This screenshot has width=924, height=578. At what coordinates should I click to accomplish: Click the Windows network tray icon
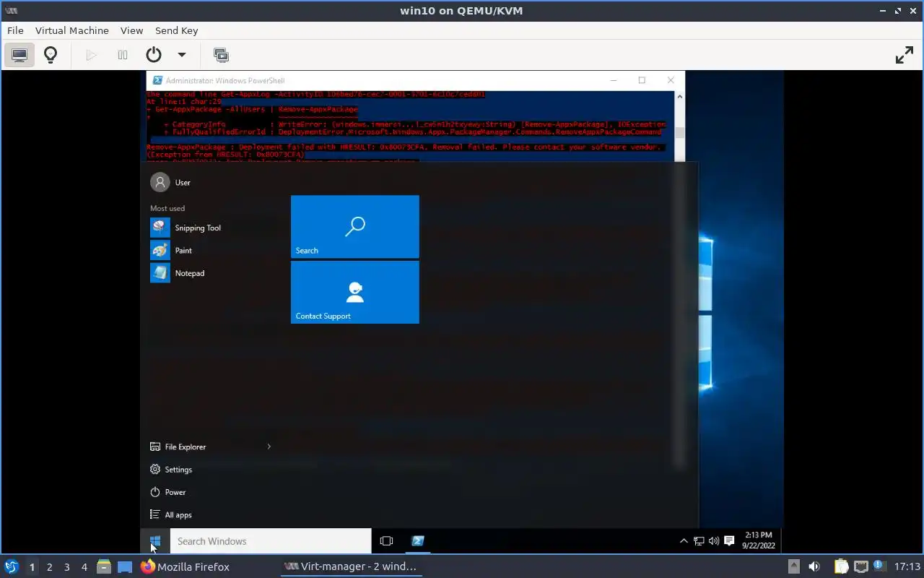click(699, 540)
